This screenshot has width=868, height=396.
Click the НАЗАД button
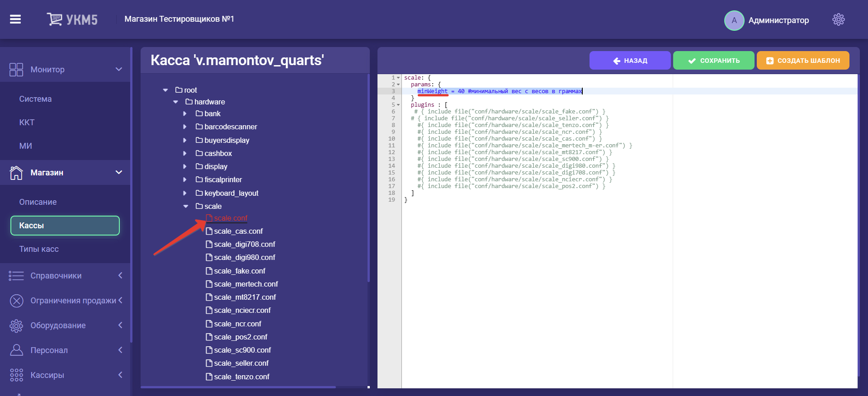[x=630, y=61]
